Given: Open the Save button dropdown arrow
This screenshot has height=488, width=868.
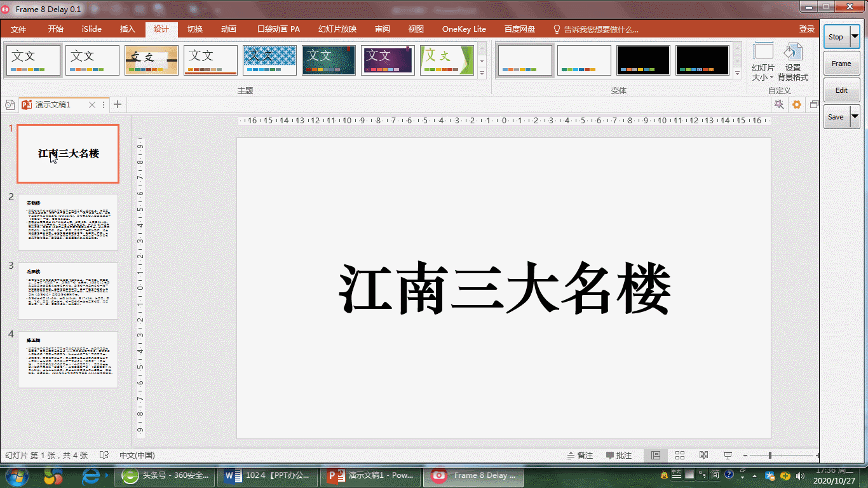Looking at the screenshot, I should 855,117.
